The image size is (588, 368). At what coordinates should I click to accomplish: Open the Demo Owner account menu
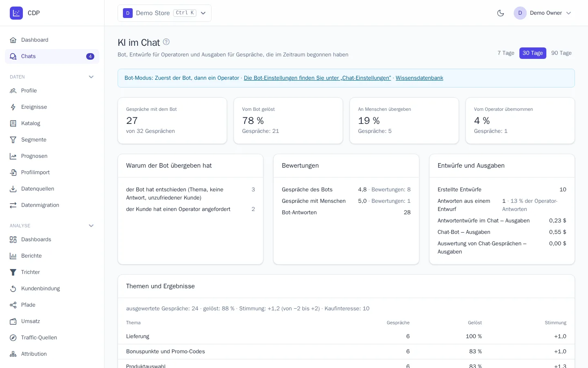pos(543,13)
